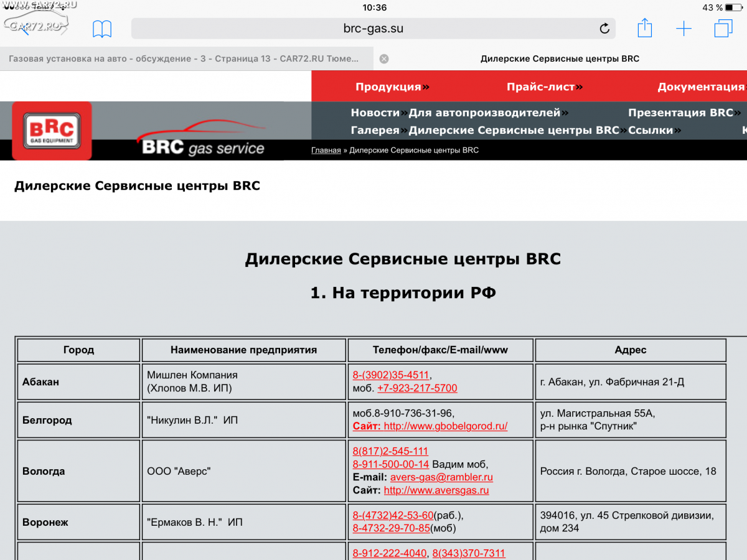Call mobile +7-923-217-5700
This screenshot has width=747, height=560.
(417, 388)
